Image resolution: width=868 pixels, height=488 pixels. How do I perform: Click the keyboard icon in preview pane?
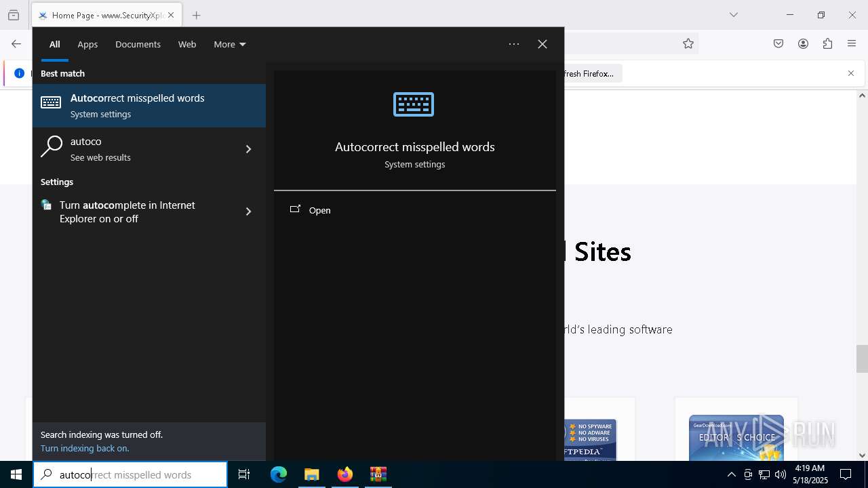coord(414,104)
